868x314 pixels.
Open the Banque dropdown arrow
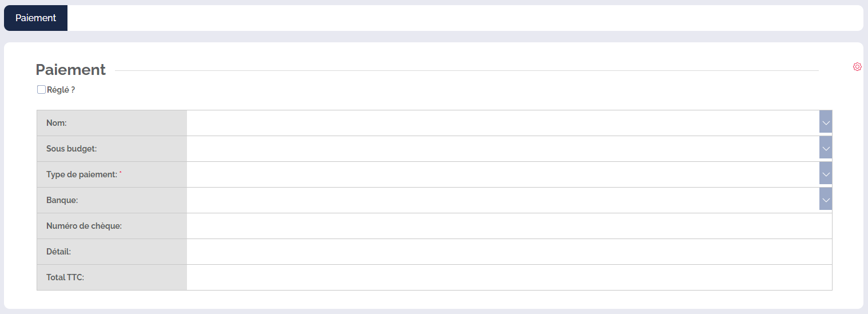click(825, 200)
